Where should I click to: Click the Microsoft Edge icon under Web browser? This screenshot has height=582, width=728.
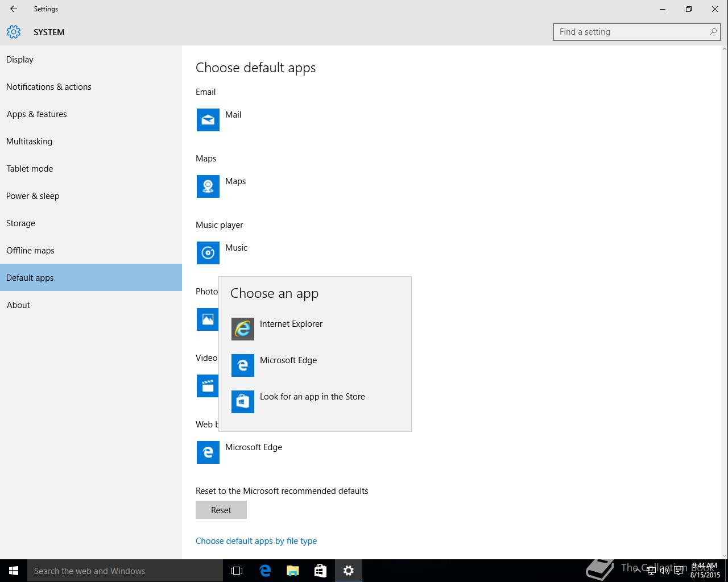[208, 452]
